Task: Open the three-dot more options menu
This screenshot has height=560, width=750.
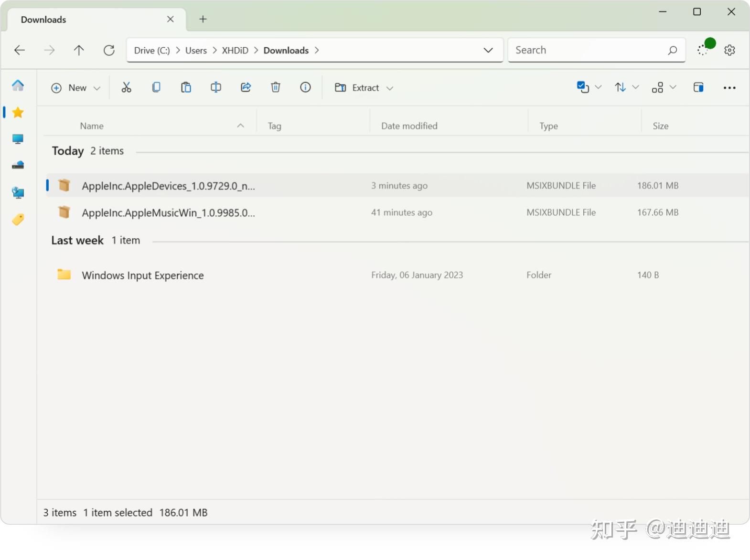Action: (x=729, y=88)
